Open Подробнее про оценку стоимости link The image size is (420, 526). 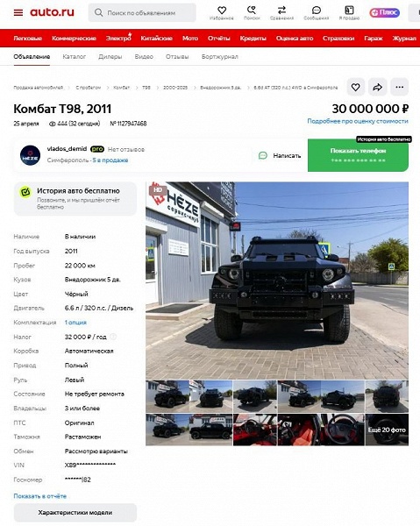[x=358, y=121]
